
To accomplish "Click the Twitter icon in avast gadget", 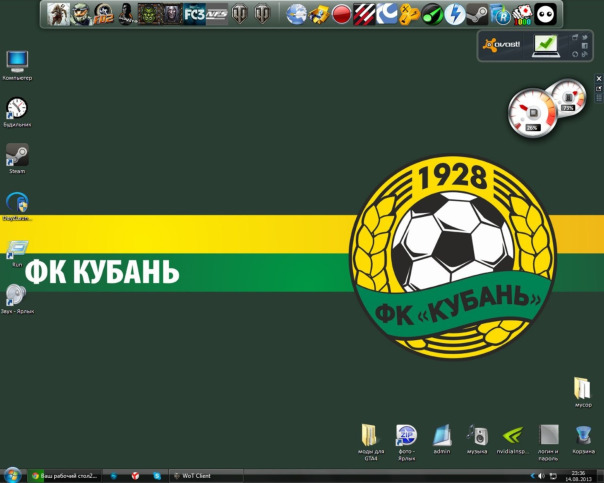I will (585, 37).
